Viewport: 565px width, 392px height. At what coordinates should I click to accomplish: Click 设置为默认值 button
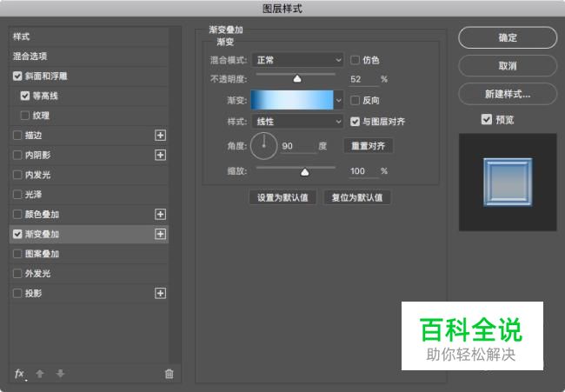pyautogui.click(x=282, y=197)
